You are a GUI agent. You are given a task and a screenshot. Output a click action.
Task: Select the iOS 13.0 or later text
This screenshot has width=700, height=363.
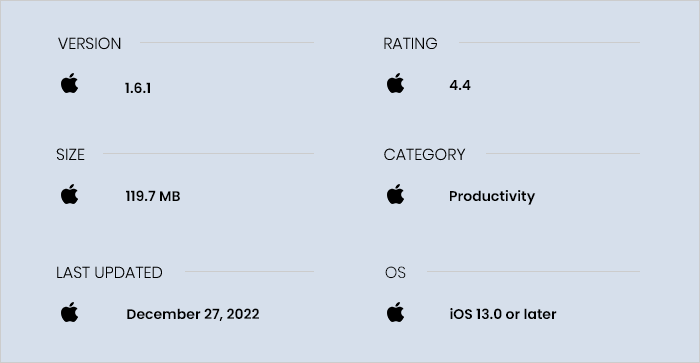tap(503, 314)
